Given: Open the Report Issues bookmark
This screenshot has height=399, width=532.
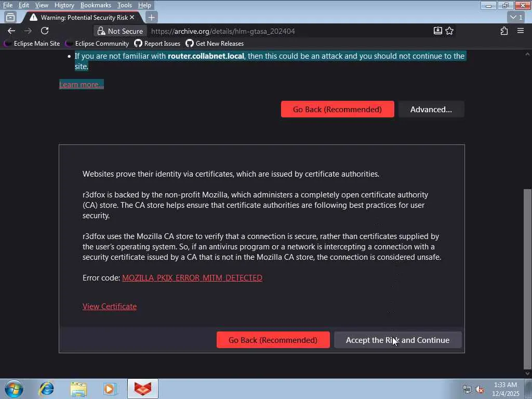Looking at the screenshot, I should (x=157, y=44).
